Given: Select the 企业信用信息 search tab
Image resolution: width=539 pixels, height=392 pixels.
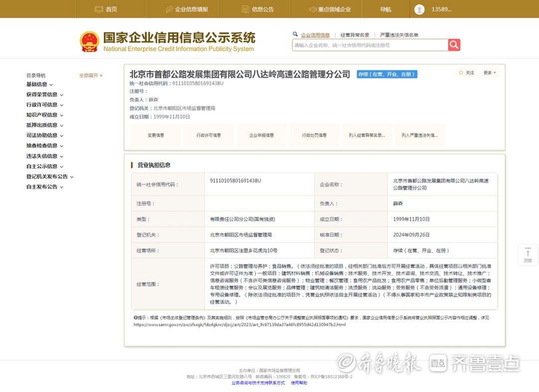Looking at the screenshot, I should pyautogui.click(x=315, y=35).
